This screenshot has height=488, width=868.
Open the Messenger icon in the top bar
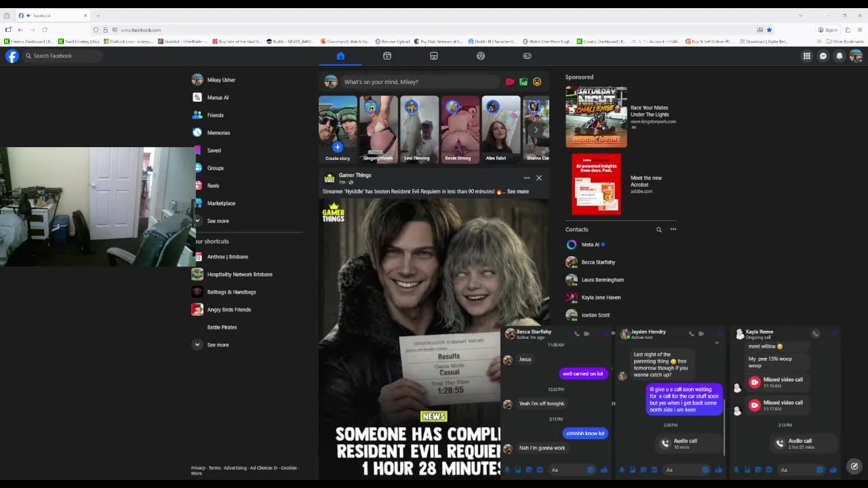coord(823,56)
